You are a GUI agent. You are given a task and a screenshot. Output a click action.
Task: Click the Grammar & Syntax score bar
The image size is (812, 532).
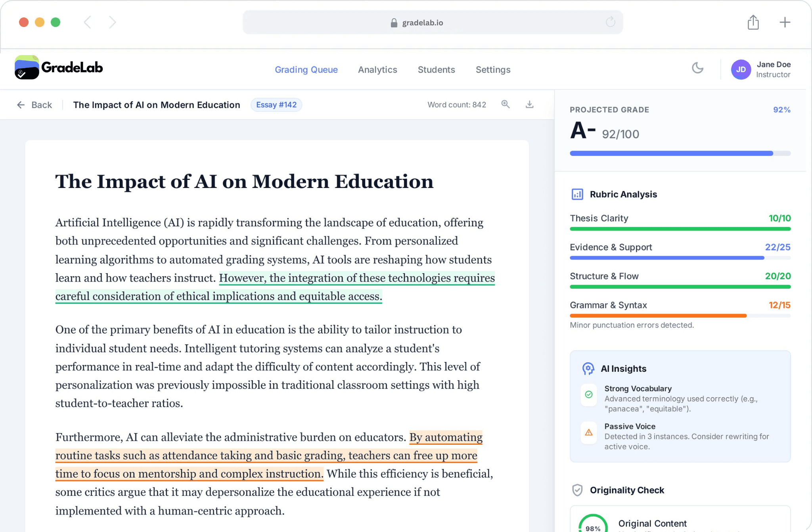[680, 316]
